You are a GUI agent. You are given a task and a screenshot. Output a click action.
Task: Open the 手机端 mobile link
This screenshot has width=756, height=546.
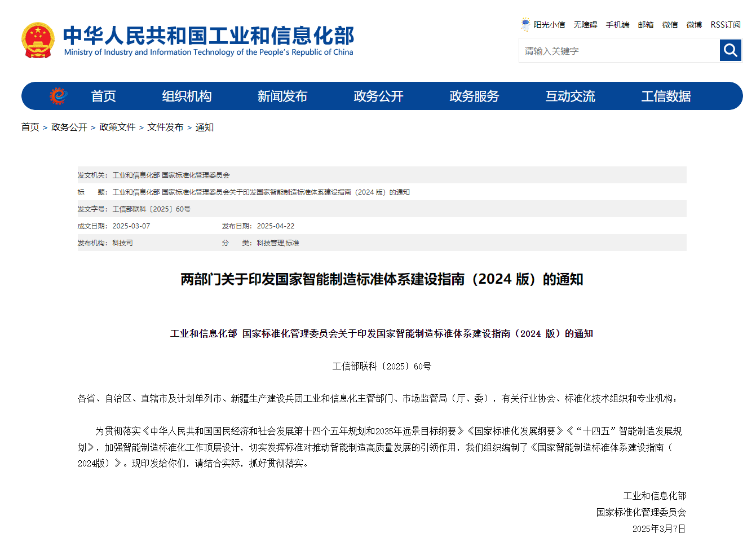(x=617, y=25)
